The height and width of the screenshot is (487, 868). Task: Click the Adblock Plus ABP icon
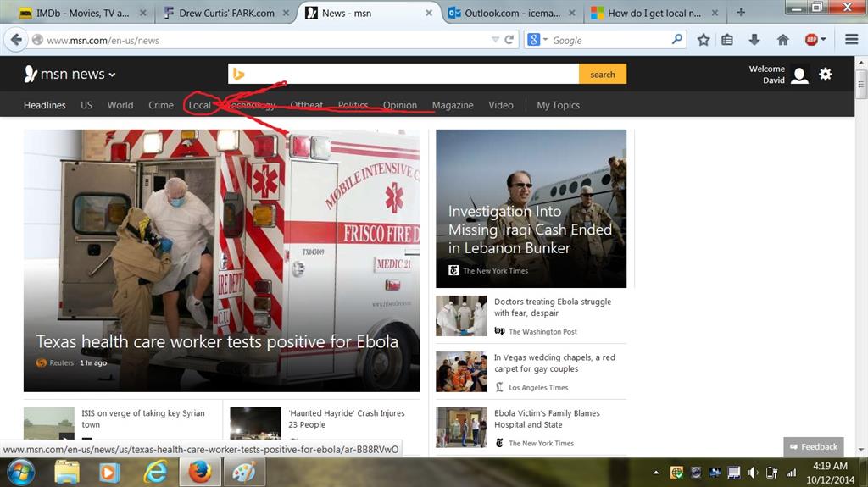(811, 40)
